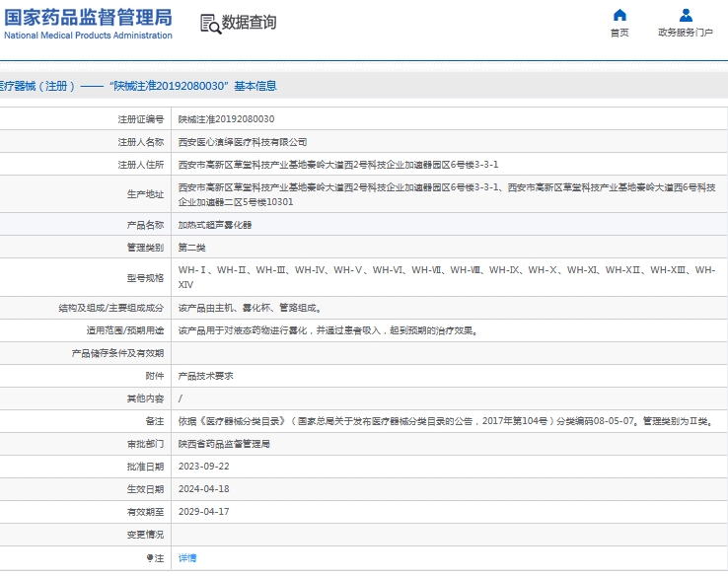This screenshot has width=728, height=578.
Task: Click the 批准日期 row label
Action: pyautogui.click(x=145, y=467)
